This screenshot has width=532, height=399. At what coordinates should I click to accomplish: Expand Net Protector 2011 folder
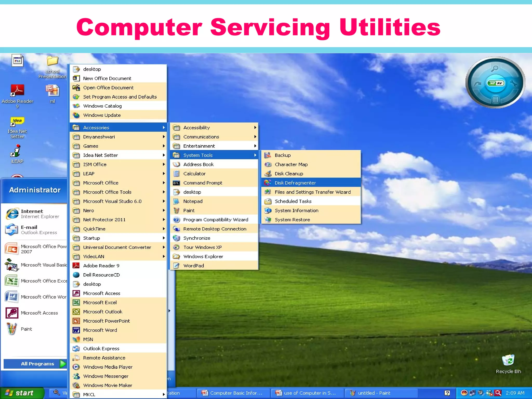pyautogui.click(x=118, y=220)
